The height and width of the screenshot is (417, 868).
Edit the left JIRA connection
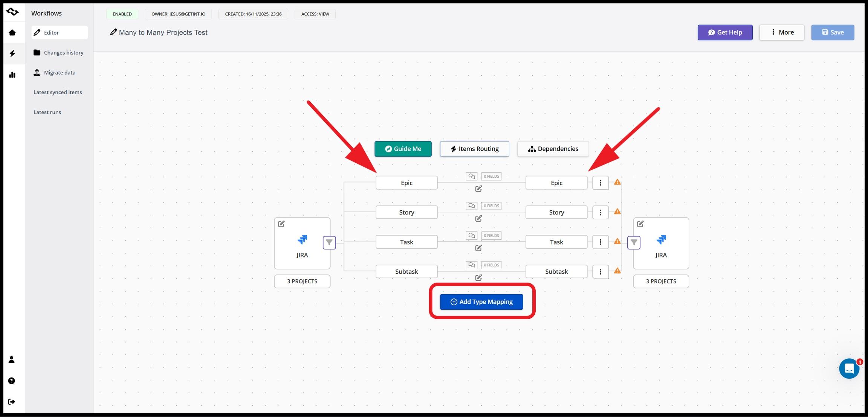pyautogui.click(x=281, y=224)
